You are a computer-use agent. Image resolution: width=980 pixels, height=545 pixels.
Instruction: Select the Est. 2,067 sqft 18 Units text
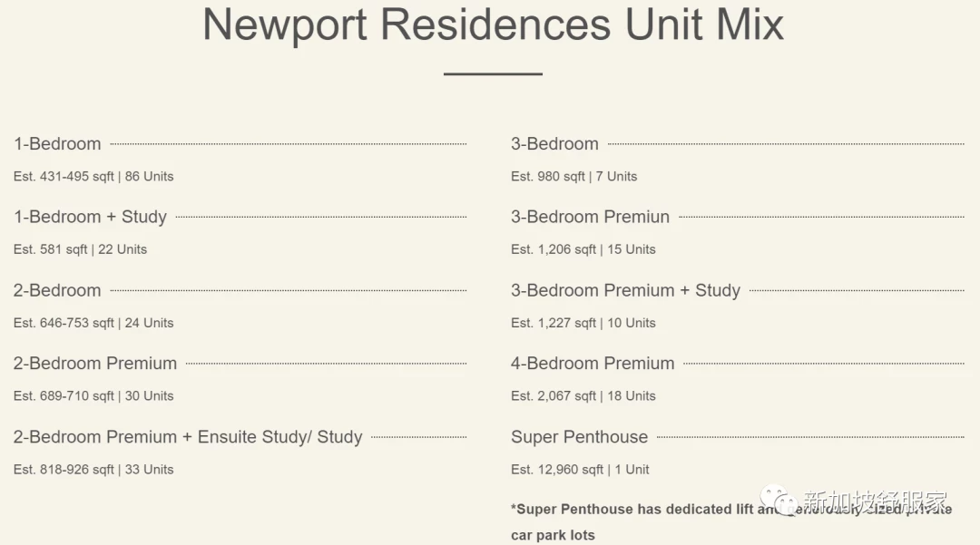(x=583, y=396)
